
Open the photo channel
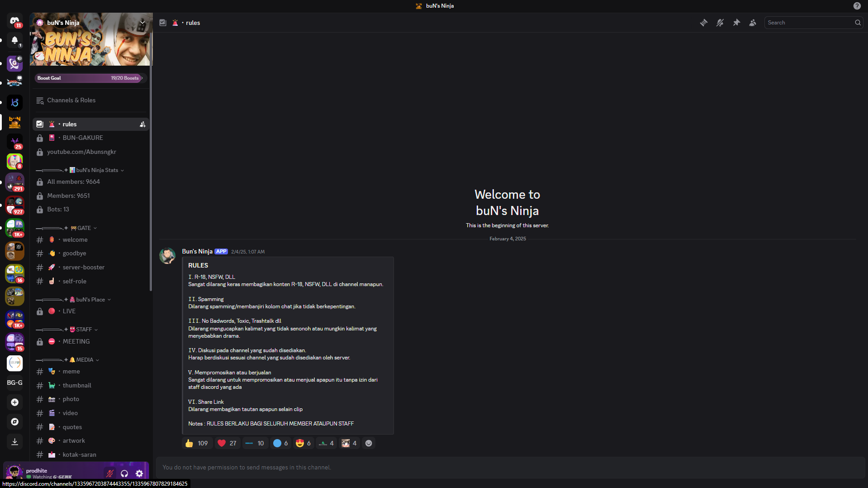click(x=90, y=399)
